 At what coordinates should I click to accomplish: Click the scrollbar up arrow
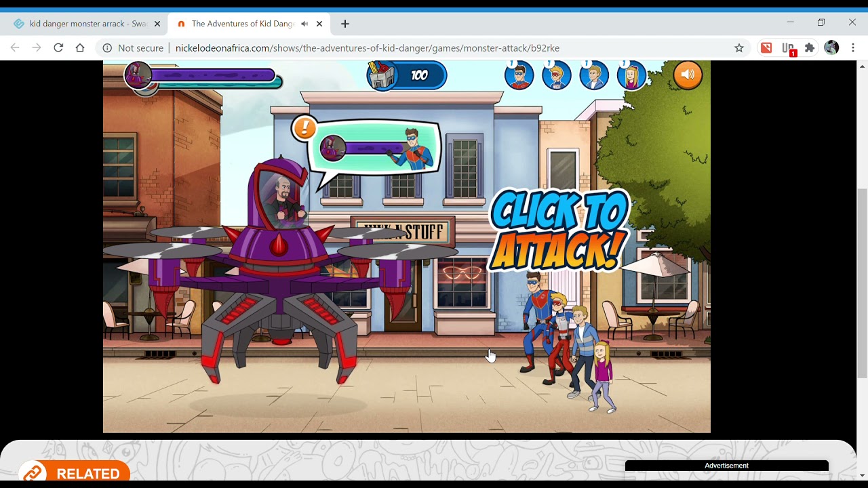click(x=863, y=66)
